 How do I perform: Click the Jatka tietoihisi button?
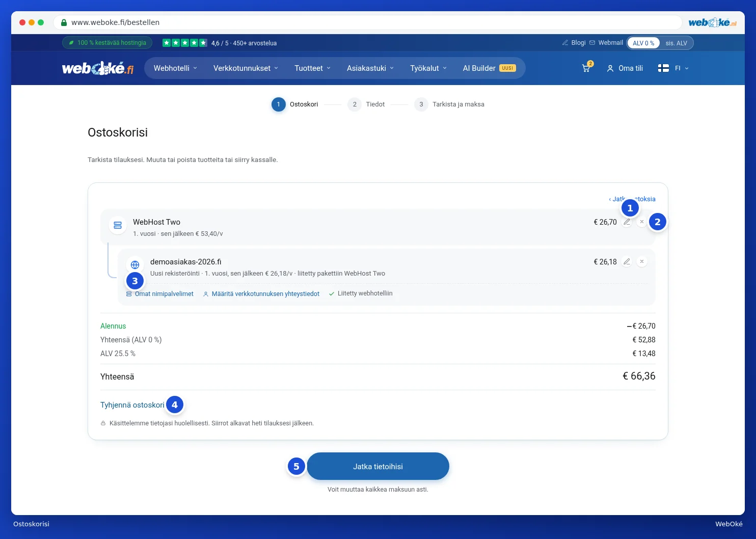point(378,466)
